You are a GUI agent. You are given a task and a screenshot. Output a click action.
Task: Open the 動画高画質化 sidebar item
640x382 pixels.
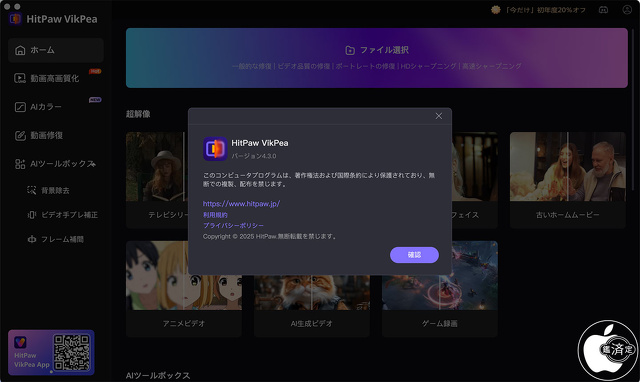56,78
